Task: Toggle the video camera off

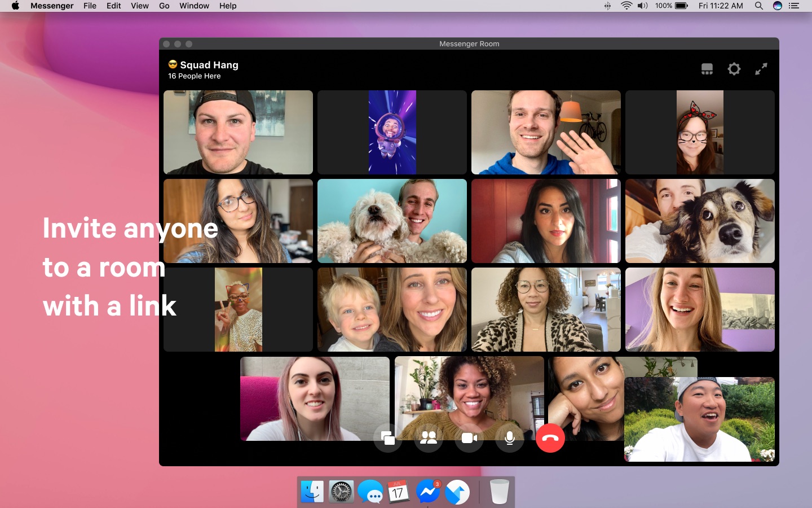Action: coord(469,438)
